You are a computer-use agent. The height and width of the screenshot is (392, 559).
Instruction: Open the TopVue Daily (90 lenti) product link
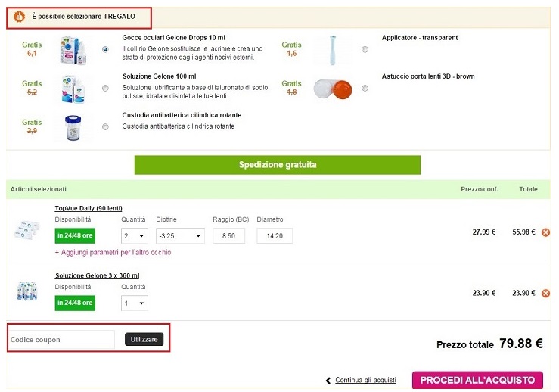89,208
